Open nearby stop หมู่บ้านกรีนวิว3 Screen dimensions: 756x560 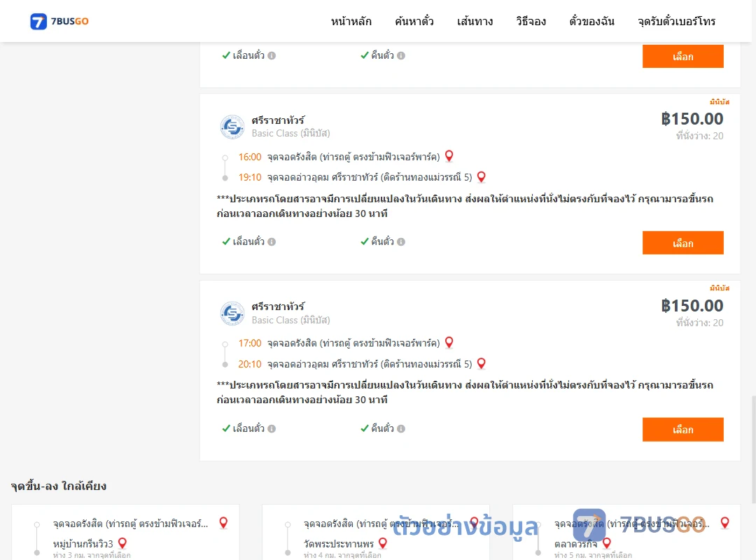click(83, 544)
